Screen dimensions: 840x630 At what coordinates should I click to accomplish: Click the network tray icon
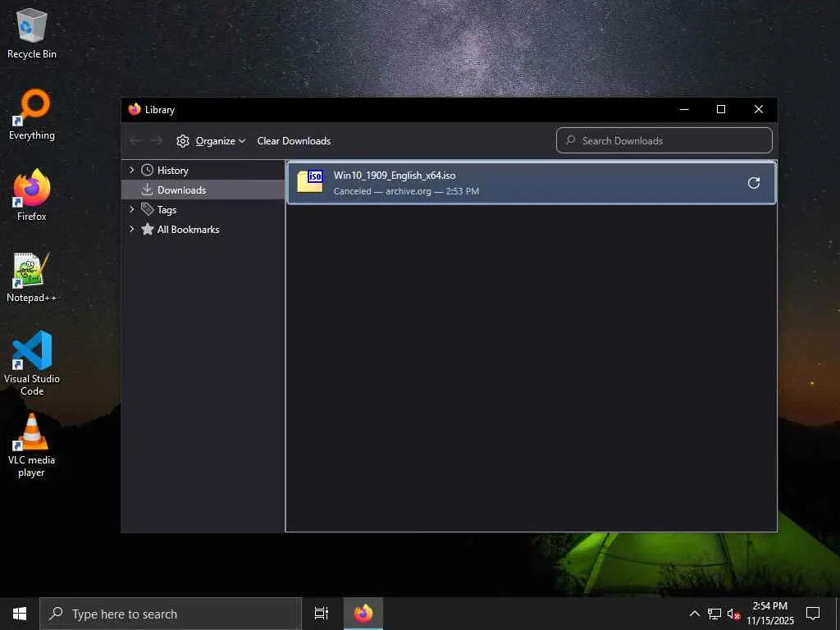[x=714, y=614]
